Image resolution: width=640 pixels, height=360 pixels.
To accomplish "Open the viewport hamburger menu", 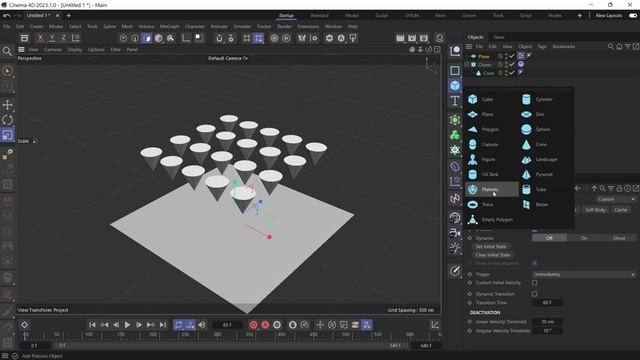I will [21, 49].
